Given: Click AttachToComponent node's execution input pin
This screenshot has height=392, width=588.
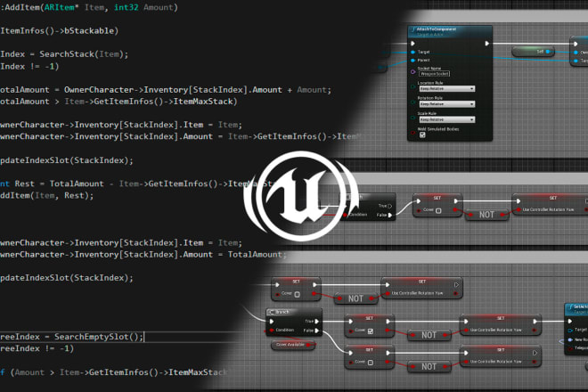Looking at the screenshot, I should tap(412, 44).
